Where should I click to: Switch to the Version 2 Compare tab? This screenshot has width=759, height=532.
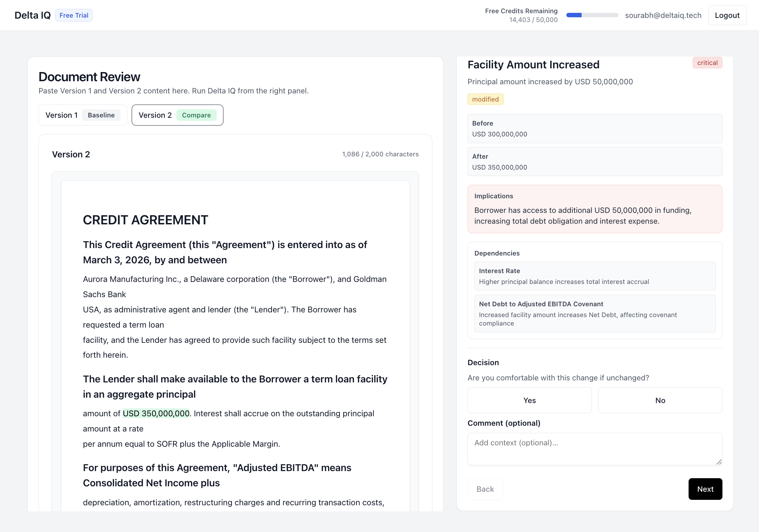(177, 115)
